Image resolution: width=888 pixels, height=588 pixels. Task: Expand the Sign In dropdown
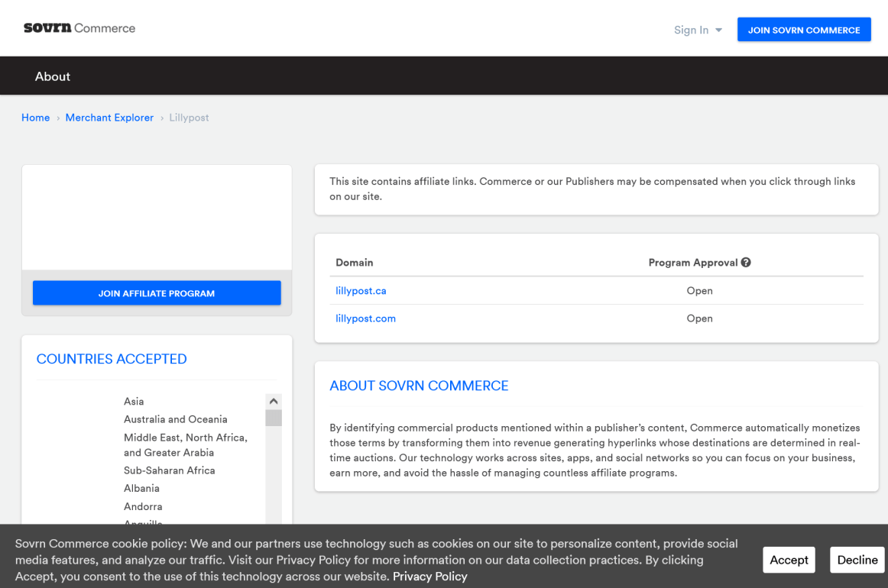point(698,30)
